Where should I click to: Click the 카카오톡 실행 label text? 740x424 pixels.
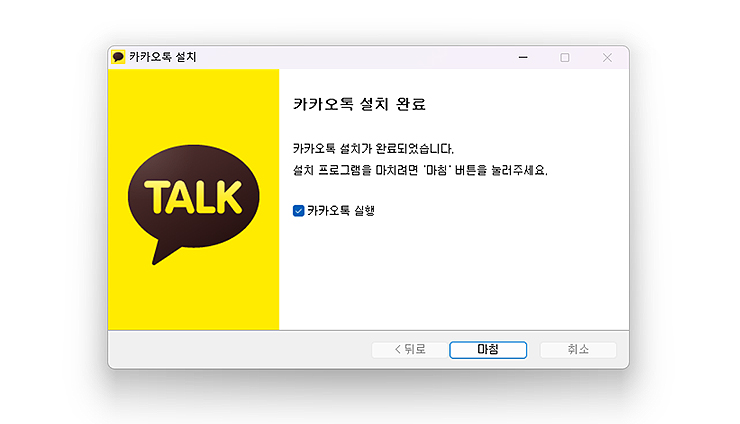click(x=341, y=211)
